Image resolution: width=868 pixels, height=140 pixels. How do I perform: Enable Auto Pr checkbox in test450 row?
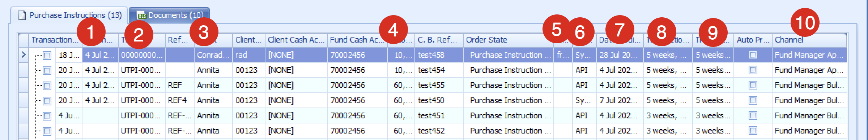[753, 100]
